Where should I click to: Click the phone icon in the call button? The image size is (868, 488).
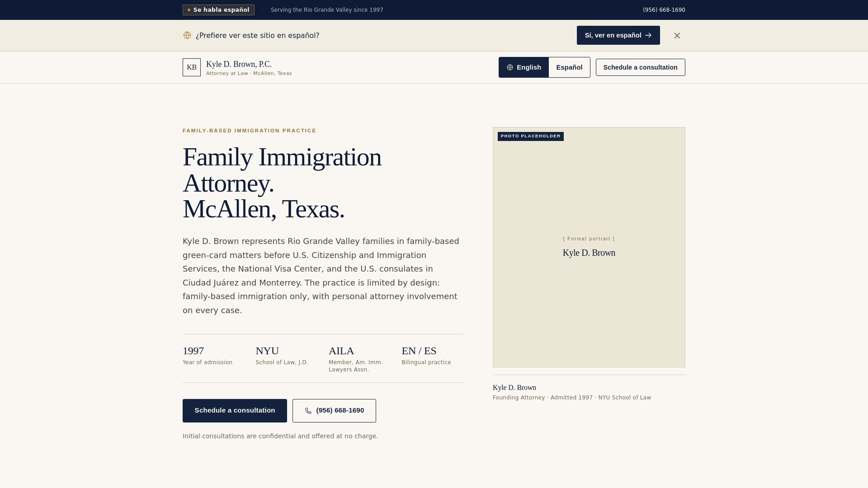click(308, 411)
